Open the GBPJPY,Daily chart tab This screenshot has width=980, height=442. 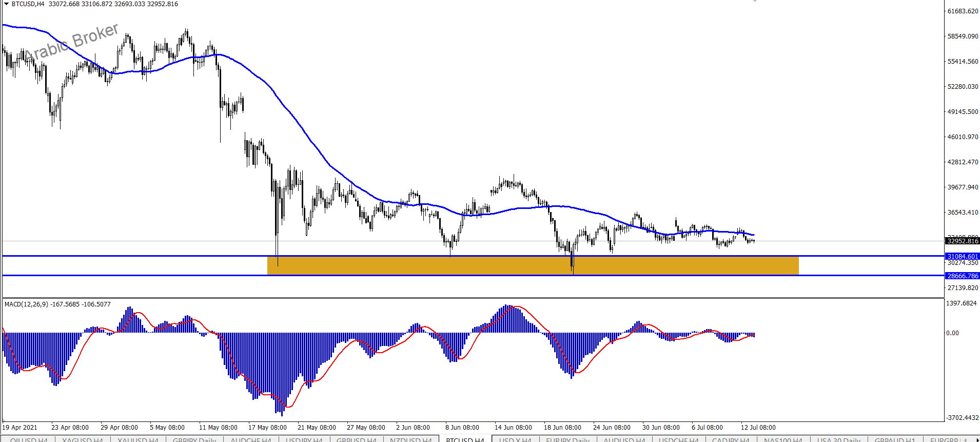point(194,439)
